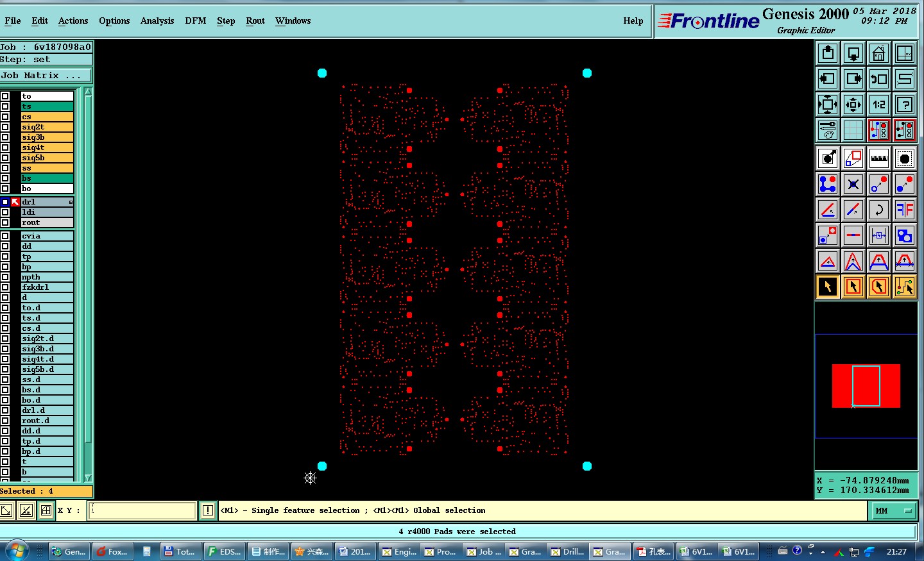This screenshot has height=561, width=924.
Task: Click the connected blue-red nodes icon
Action: [x=828, y=184]
